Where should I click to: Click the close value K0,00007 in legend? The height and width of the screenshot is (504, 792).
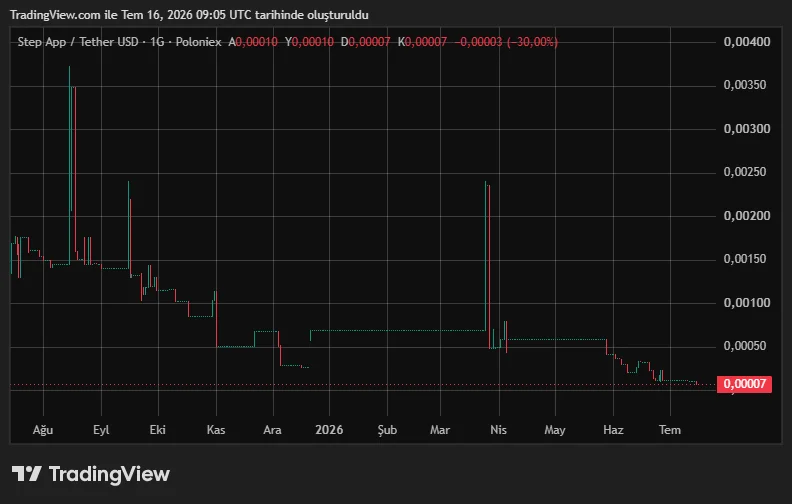pyautogui.click(x=422, y=42)
